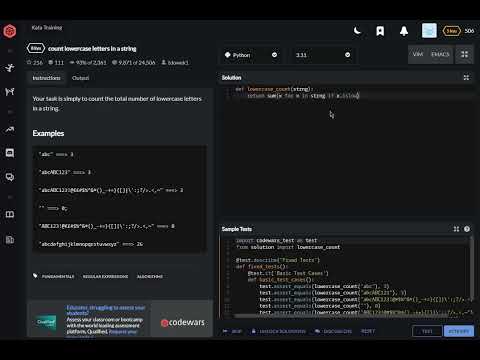Run the Test button
This screenshot has width=480, height=360.
click(427, 331)
